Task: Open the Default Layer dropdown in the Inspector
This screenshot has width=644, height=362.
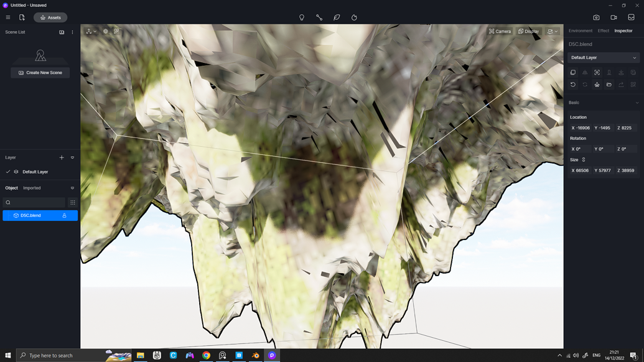Action: point(603,57)
